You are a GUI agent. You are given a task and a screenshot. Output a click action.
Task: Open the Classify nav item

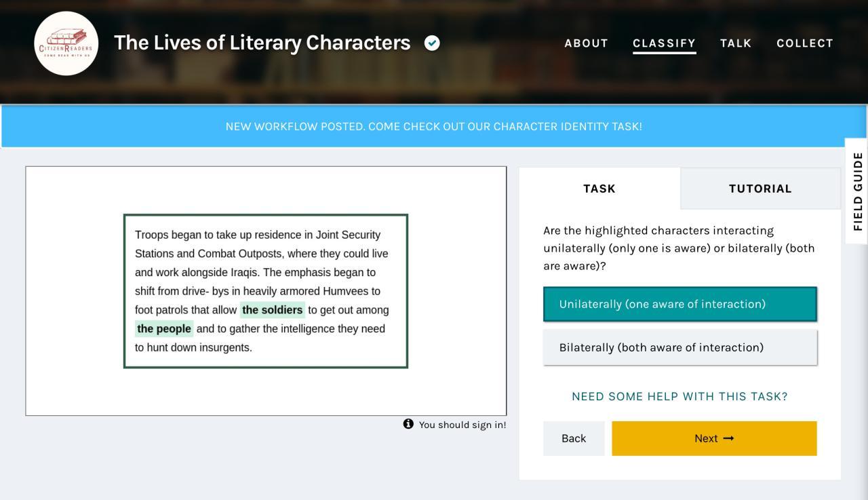click(664, 43)
